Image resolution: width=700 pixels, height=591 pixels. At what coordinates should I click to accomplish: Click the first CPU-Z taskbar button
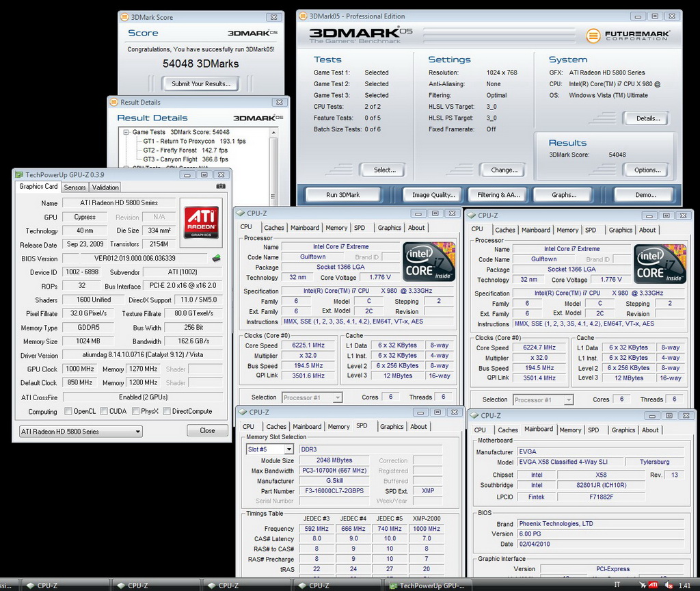pos(65,586)
